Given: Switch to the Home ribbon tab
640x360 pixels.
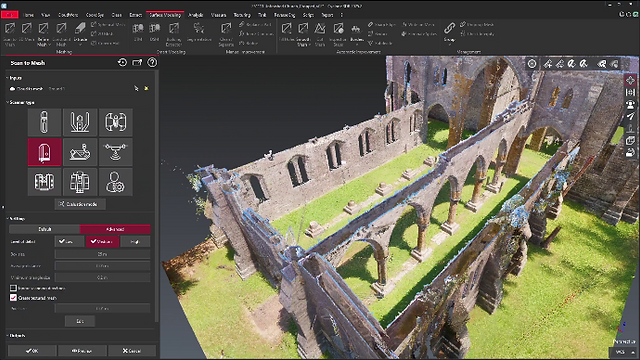Looking at the screenshot, I should tap(28, 15).
